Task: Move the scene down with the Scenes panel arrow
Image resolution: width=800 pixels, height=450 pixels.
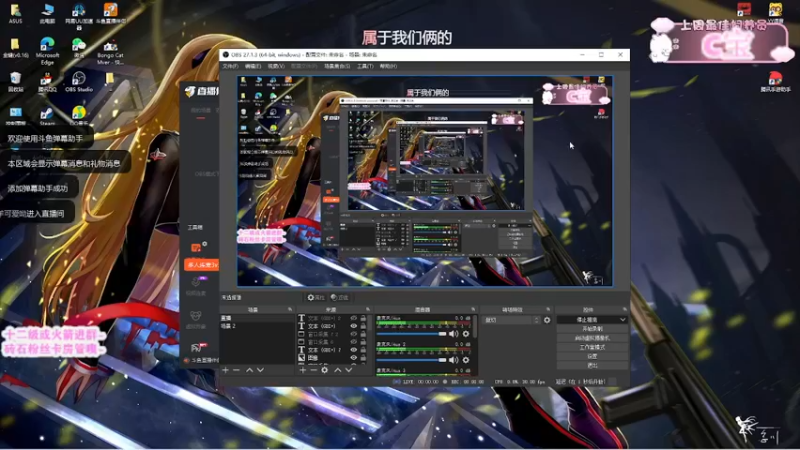Action: coord(260,369)
